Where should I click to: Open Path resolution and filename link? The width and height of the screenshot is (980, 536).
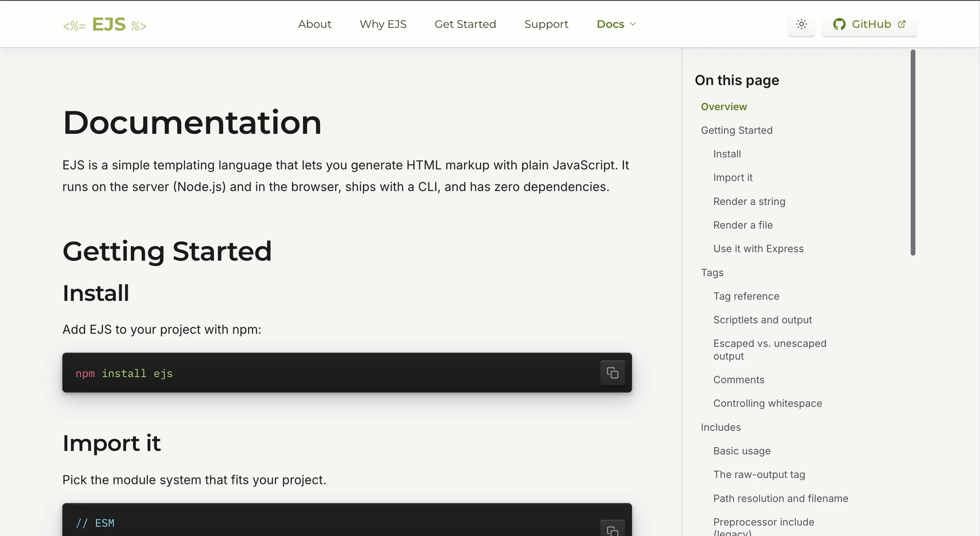pos(781,498)
